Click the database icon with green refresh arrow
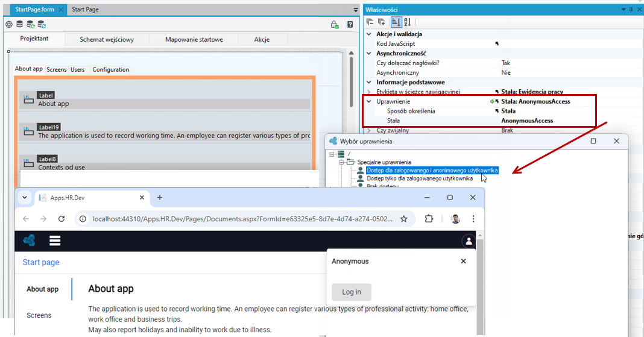The image size is (644, 337). [x=30, y=24]
